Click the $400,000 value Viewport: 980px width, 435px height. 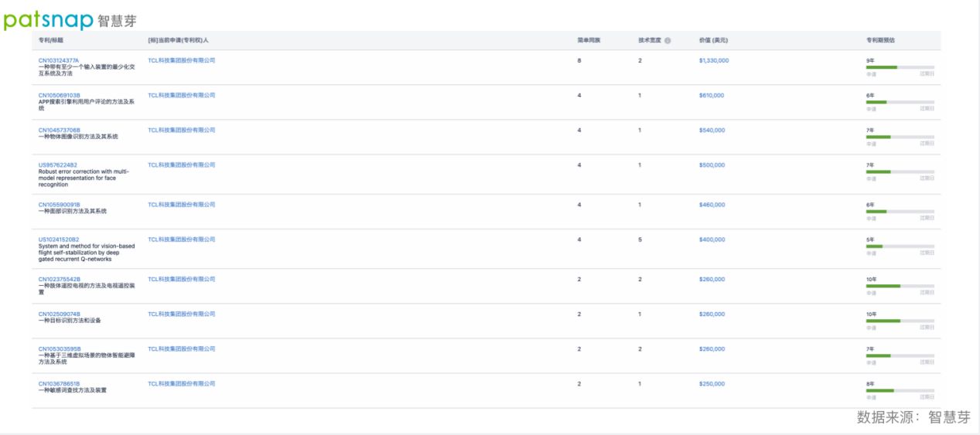point(712,240)
